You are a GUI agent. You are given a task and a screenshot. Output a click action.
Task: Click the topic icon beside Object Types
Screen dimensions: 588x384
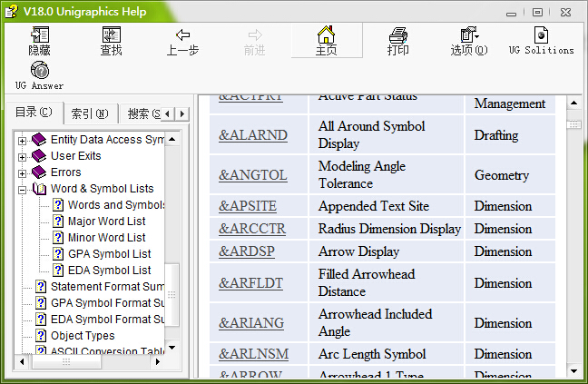coord(41,336)
